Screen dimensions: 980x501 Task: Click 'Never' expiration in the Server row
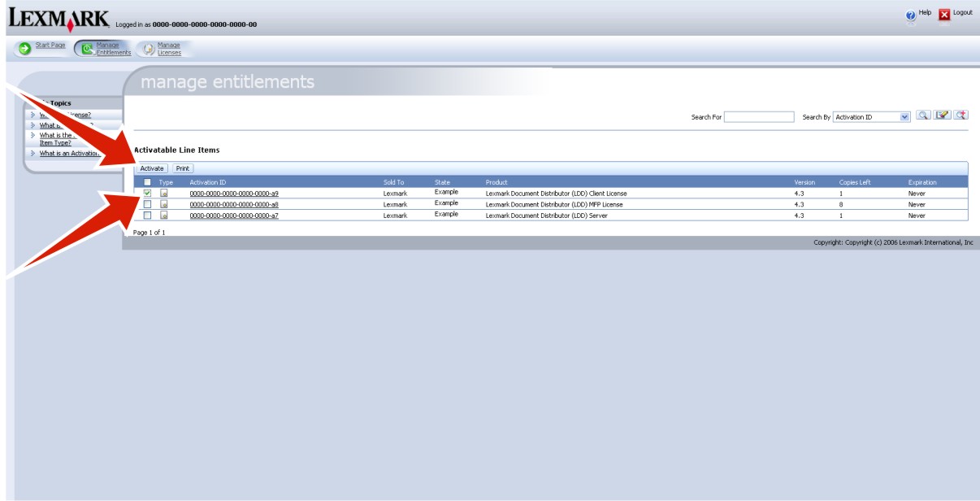point(917,216)
